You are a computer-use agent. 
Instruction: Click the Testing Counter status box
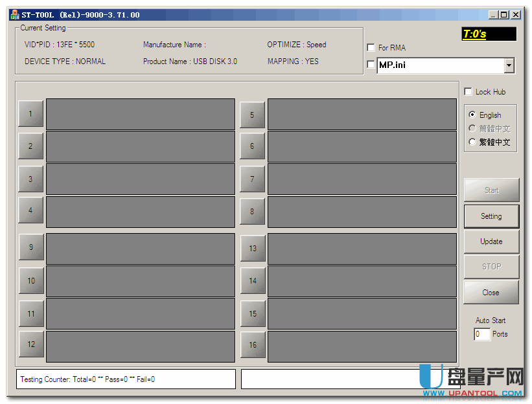click(126, 379)
